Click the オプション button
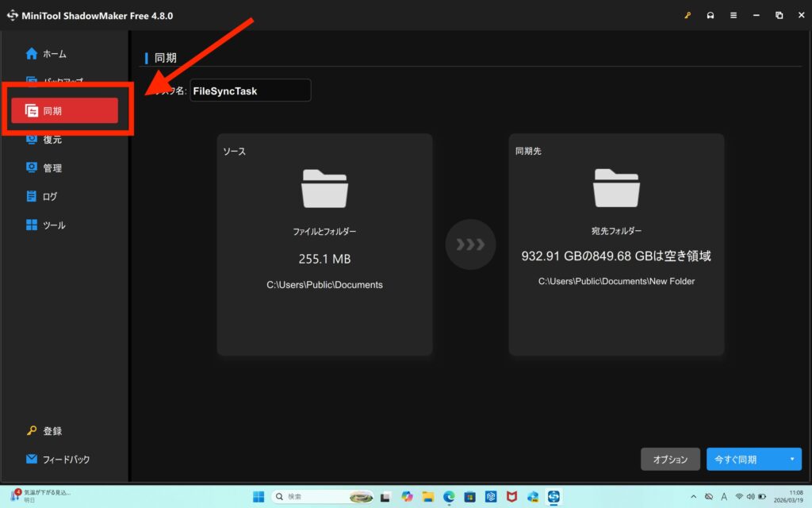The height and width of the screenshot is (508, 812). [x=670, y=460]
